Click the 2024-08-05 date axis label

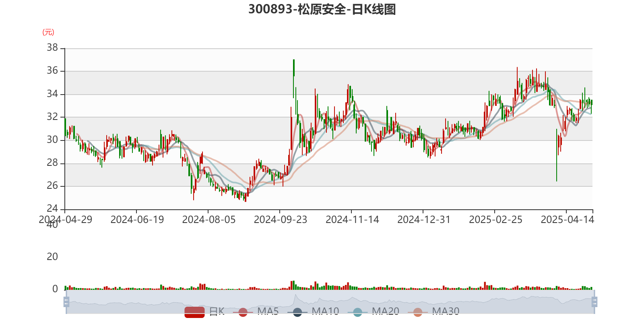coord(208,220)
